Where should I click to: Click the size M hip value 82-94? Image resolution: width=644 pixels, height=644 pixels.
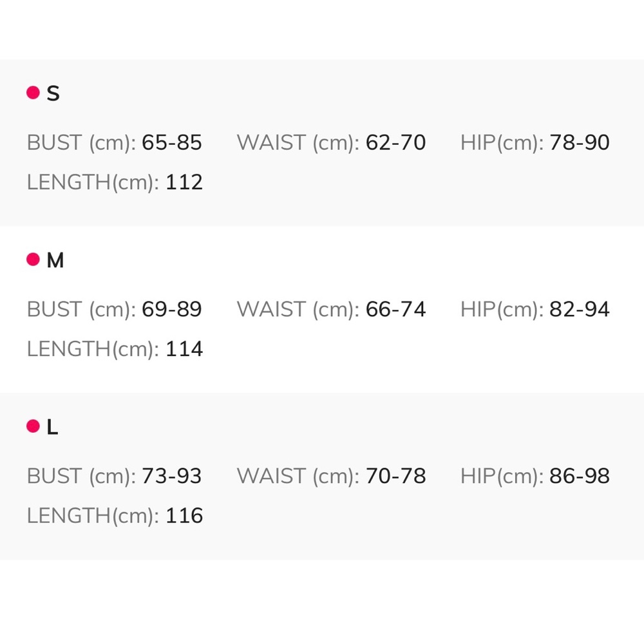579,310
